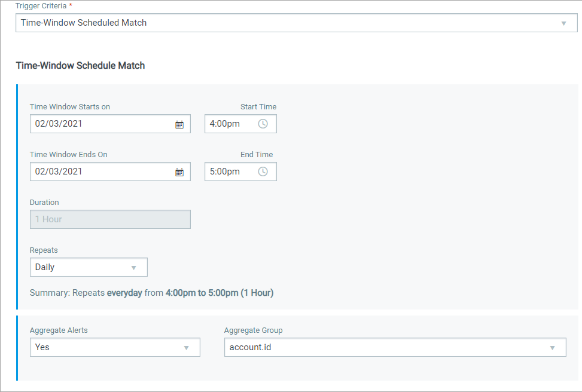Click the Start Time label
582x392 pixels.
click(258, 107)
